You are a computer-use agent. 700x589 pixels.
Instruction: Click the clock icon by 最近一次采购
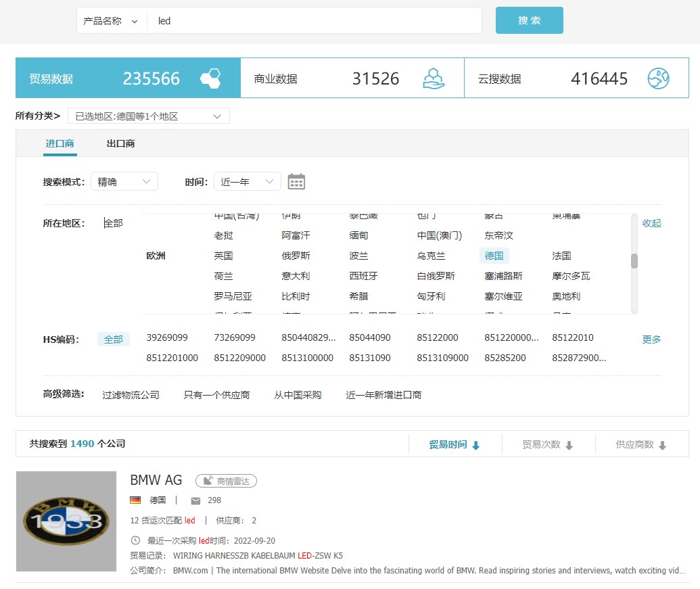(135, 540)
